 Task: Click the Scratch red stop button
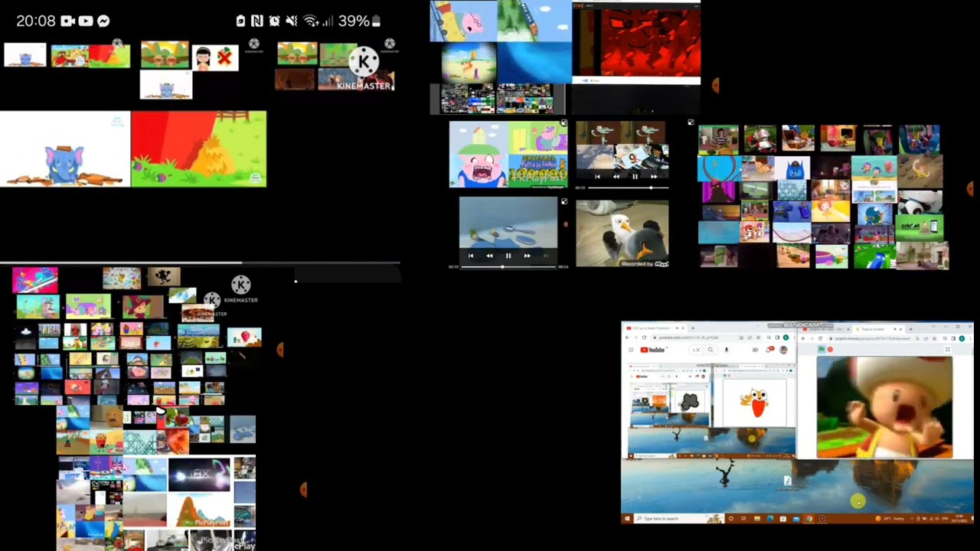[x=830, y=349]
